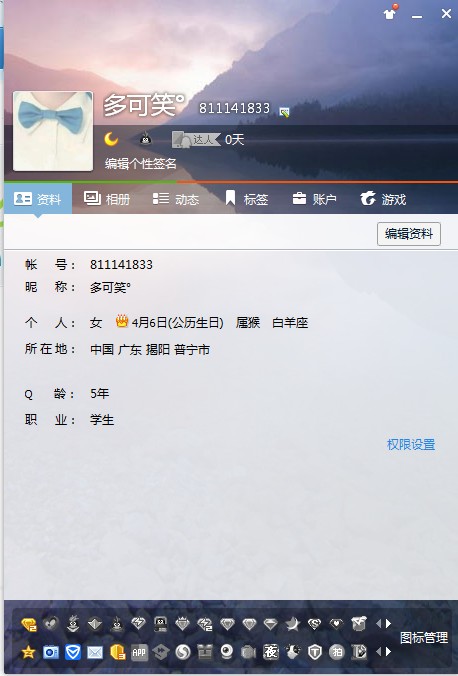The width and height of the screenshot is (458, 676).
Task: Click the gray APP icon
Action: [139, 652]
